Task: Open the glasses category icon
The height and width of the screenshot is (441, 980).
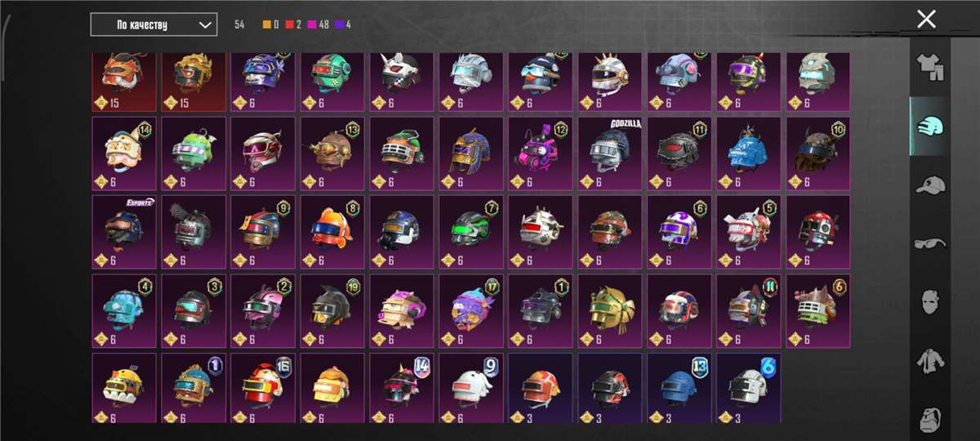Action: [929, 244]
